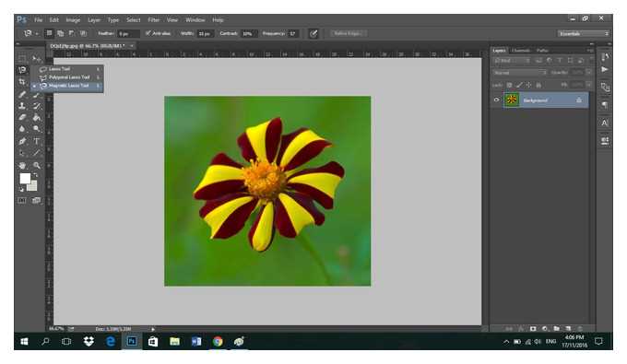The image size is (627, 364).
Task: Select the Zoom tool in toolbox
Action: [x=36, y=166]
